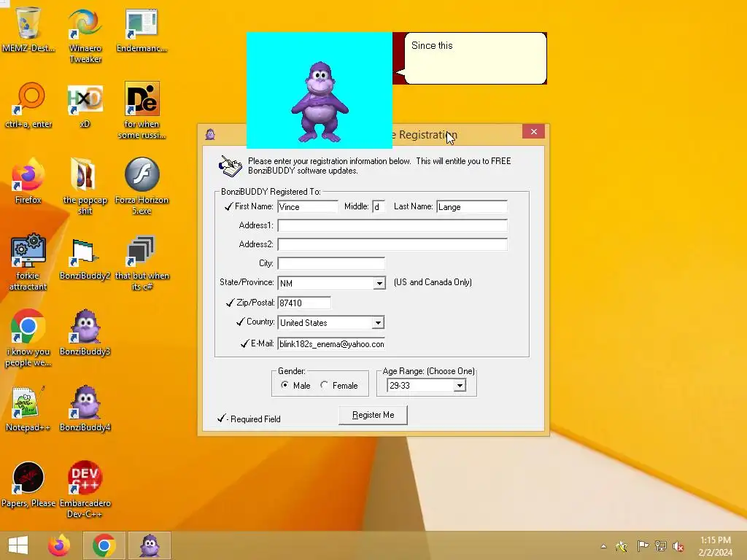Click the Register Me button
747x560 pixels.
coord(373,415)
